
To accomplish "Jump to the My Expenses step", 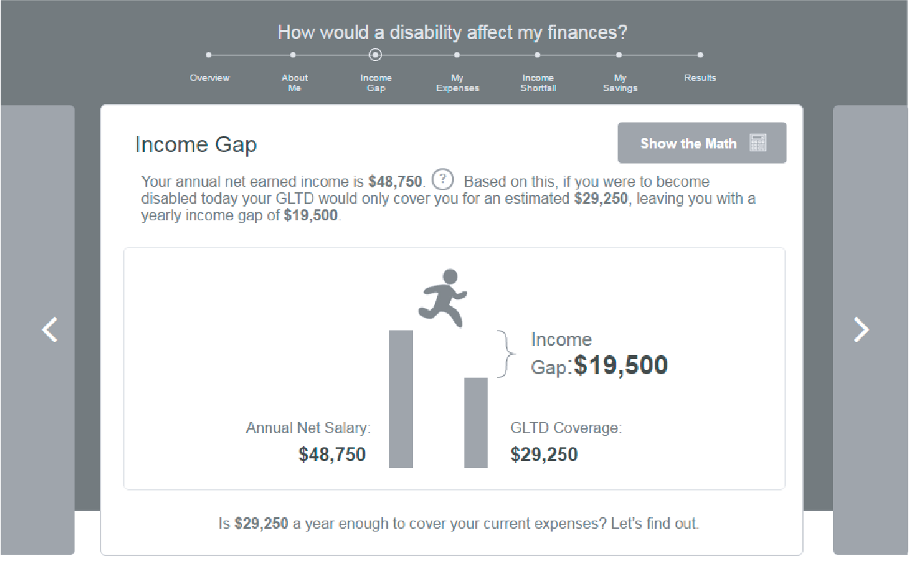I will point(458,83).
